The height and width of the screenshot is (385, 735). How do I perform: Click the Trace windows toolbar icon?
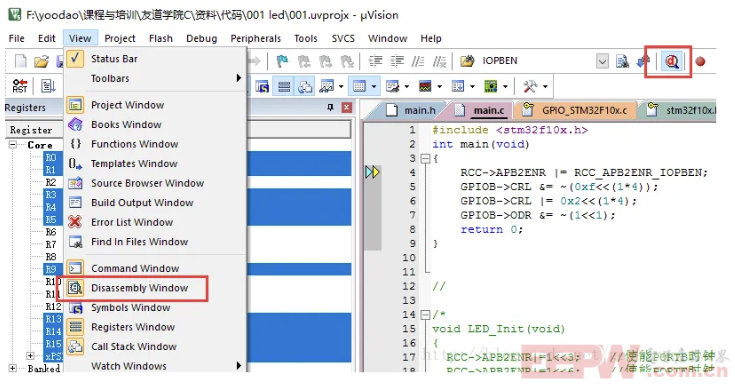coord(458,86)
